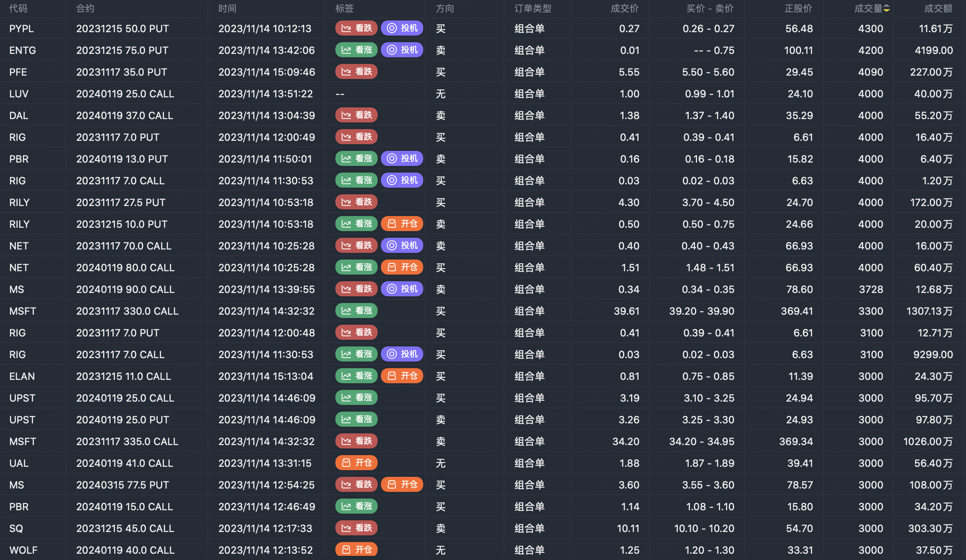The height and width of the screenshot is (560, 966).
Task: Click contract 20240315 77.5 PUT
Action: pyautogui.click(x=123, y=485)
